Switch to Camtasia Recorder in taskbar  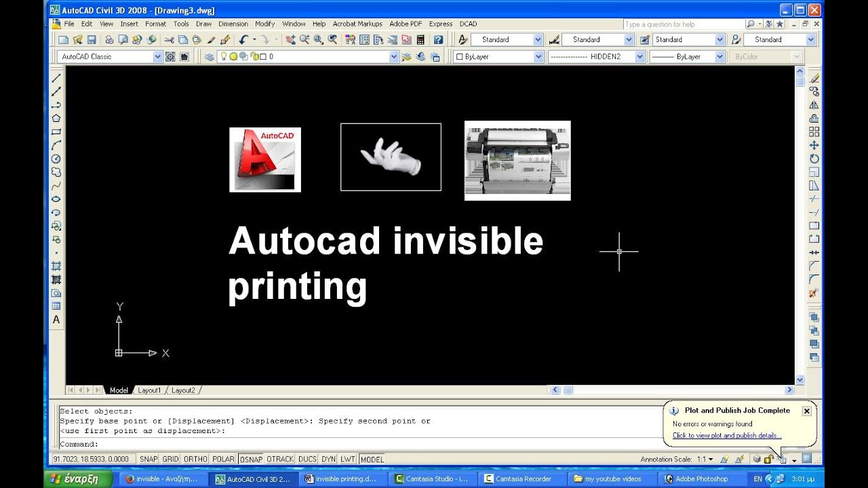click(523, 479)
